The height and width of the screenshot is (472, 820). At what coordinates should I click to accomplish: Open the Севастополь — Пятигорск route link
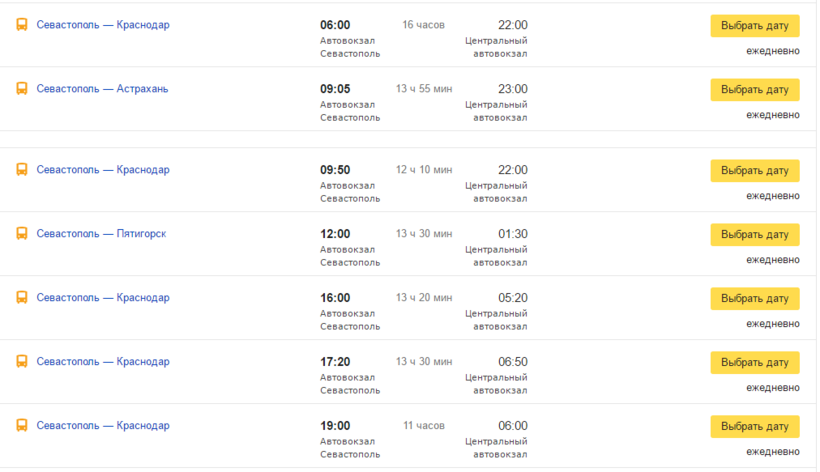(x=101, y=233)
